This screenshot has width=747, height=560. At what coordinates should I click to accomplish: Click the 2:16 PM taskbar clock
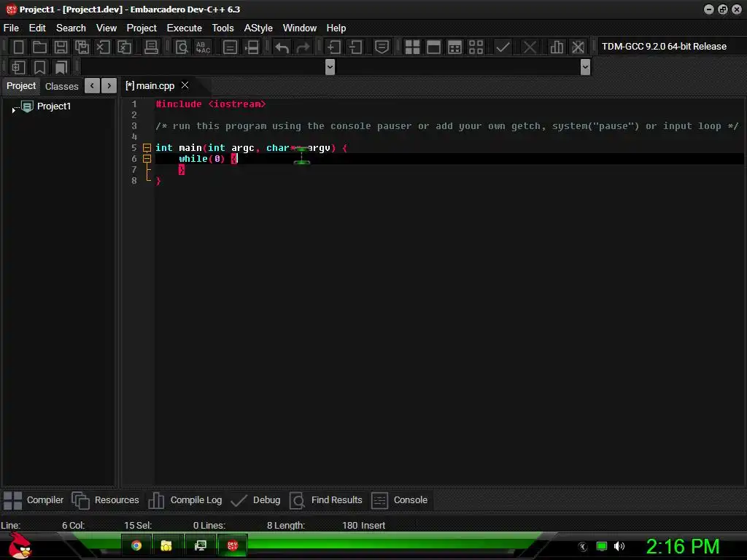click(682, 546)
